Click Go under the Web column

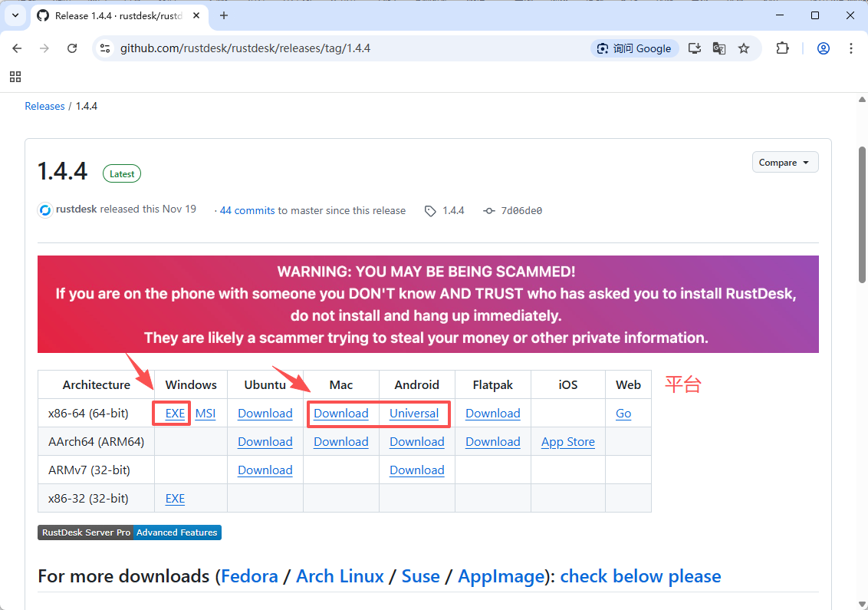click(623, 413)
